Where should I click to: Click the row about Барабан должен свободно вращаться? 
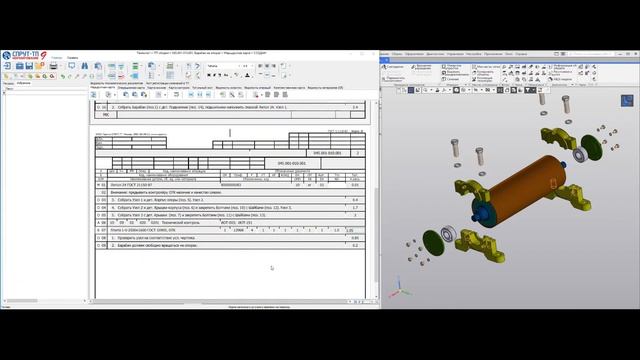pos(230,245)
